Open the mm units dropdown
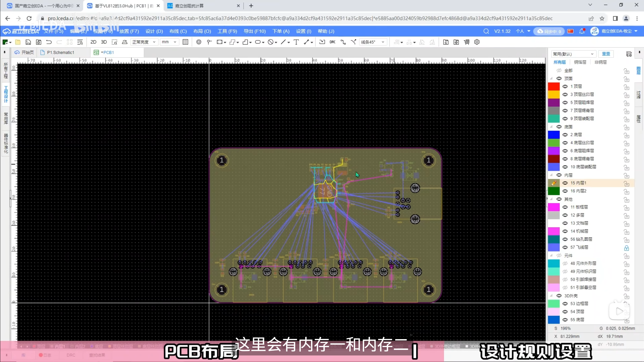 click(169, 42)
